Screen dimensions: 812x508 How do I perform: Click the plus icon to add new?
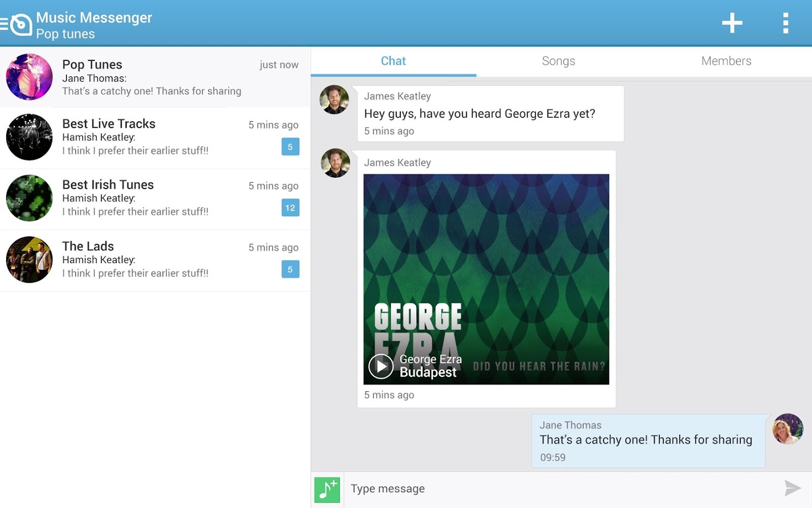732,23
